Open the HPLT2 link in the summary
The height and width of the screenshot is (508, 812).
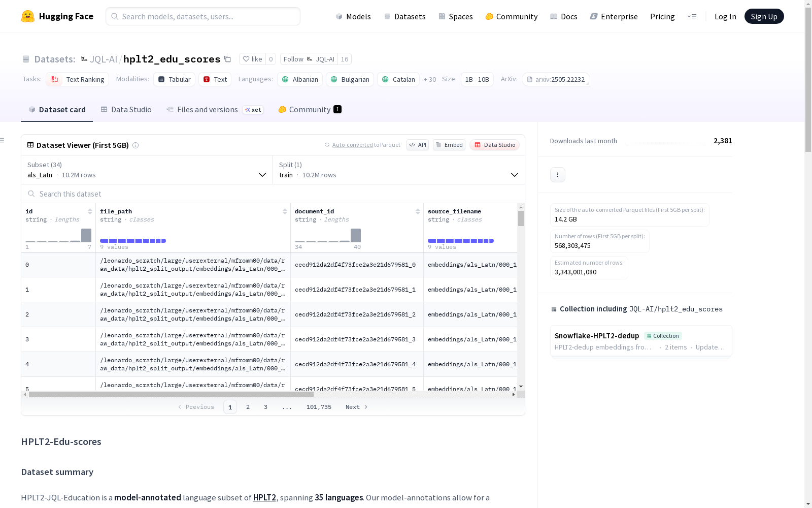tap(264, 497)
